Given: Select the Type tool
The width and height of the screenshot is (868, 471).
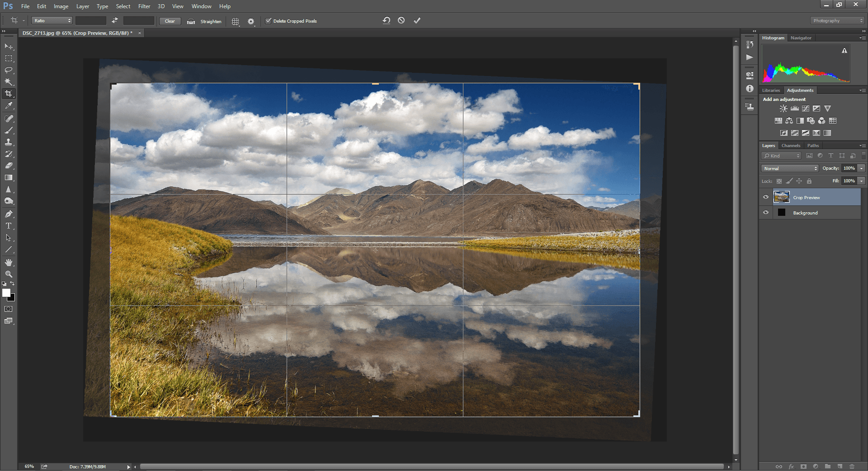Looking at the screenshot, I should (9, 226).
